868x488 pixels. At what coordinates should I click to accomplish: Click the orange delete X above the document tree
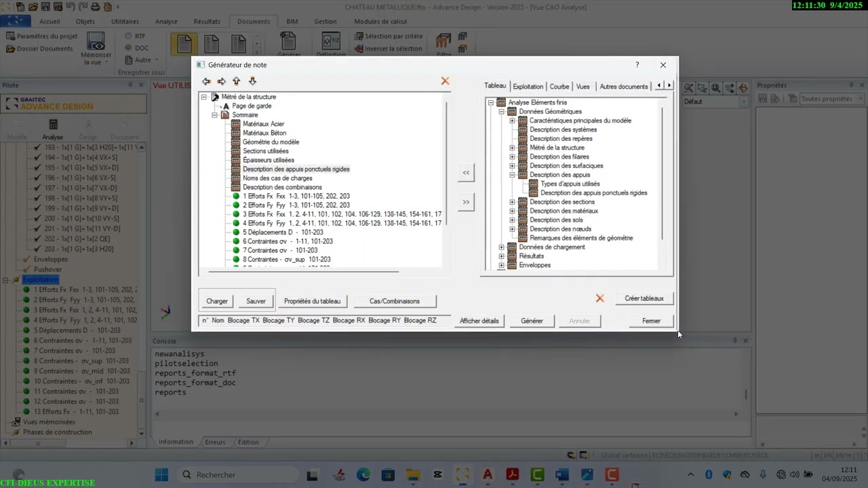[x=445, y=81]
